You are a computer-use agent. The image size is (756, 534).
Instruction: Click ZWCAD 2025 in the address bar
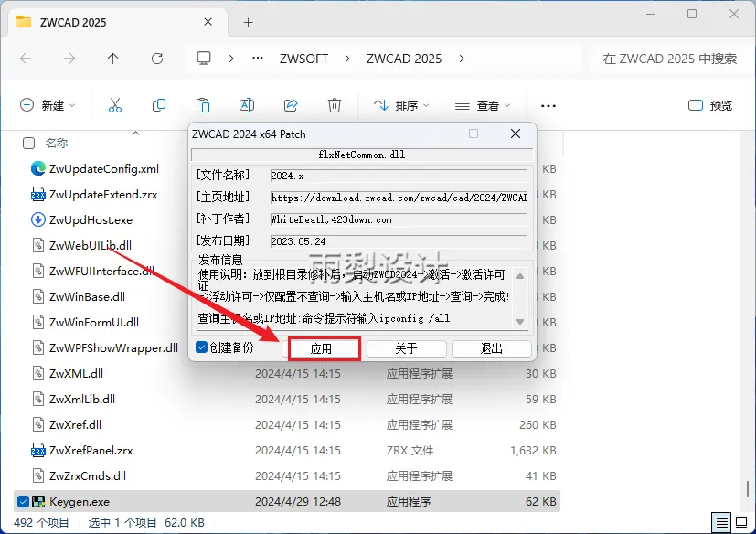click(404, 59)
